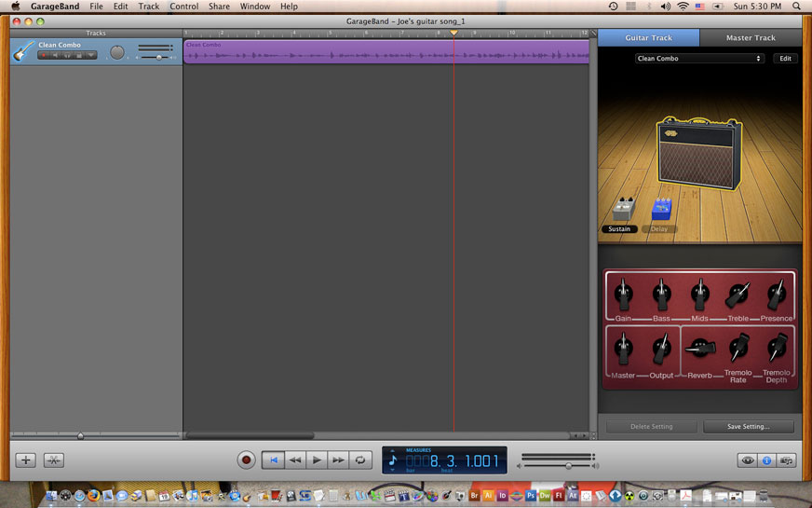Click the Rewind button
812x508 pixels.
(x=295, y=460)
